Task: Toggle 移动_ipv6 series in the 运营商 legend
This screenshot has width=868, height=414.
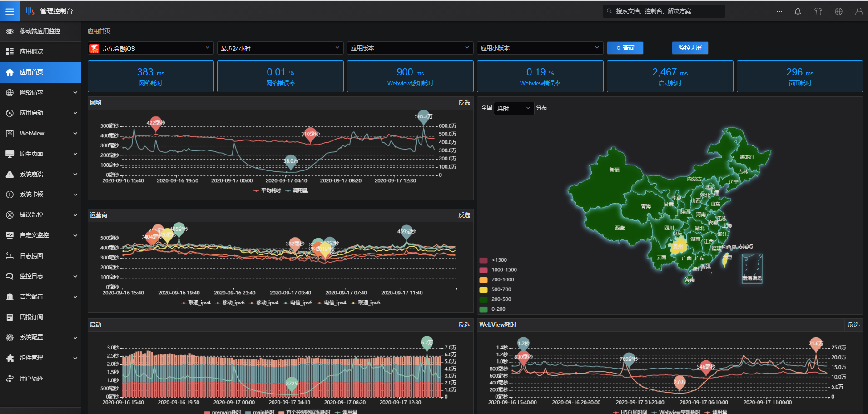Action: [x=230, y=303]
